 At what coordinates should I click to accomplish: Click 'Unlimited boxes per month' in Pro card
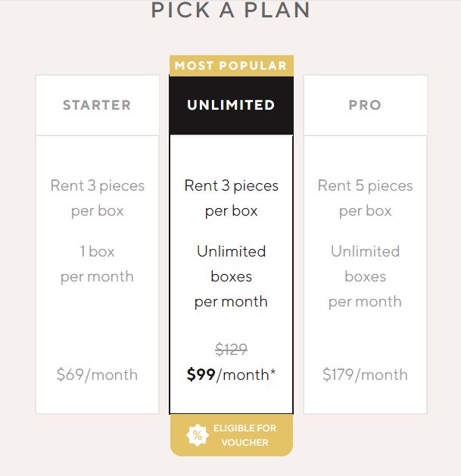[x=365, y=276]
